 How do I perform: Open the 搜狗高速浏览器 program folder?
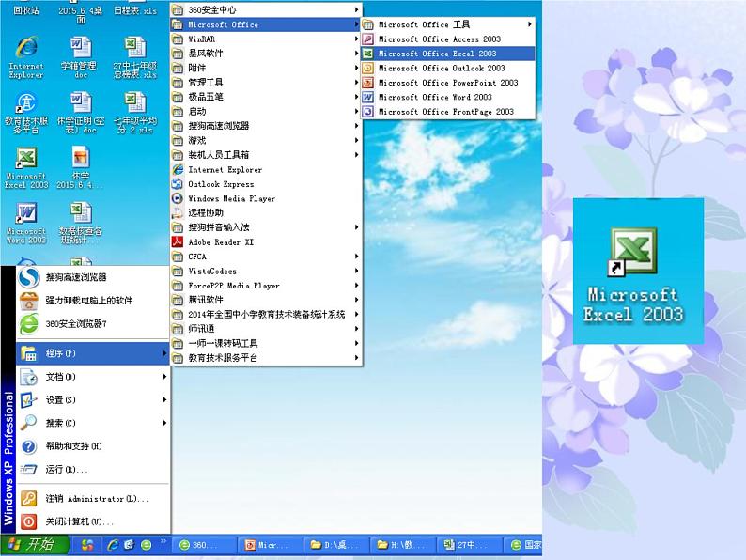coord(266,126)
